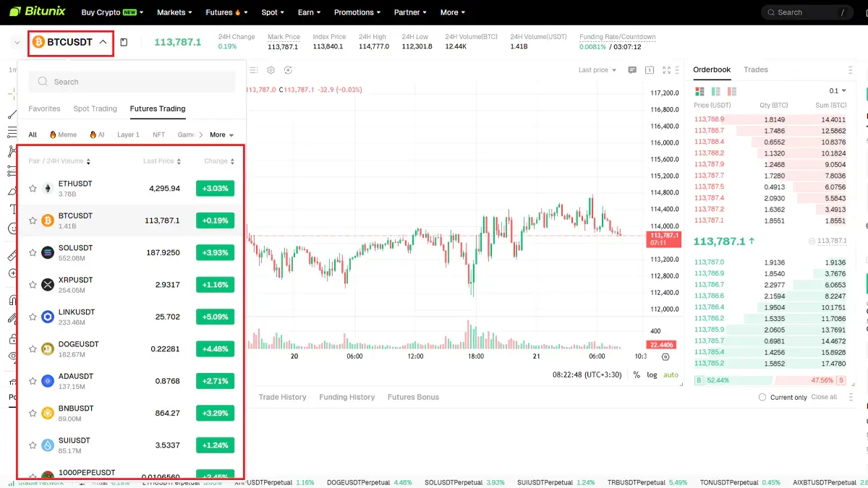Toggle log scale on chart

pos(652,375)
